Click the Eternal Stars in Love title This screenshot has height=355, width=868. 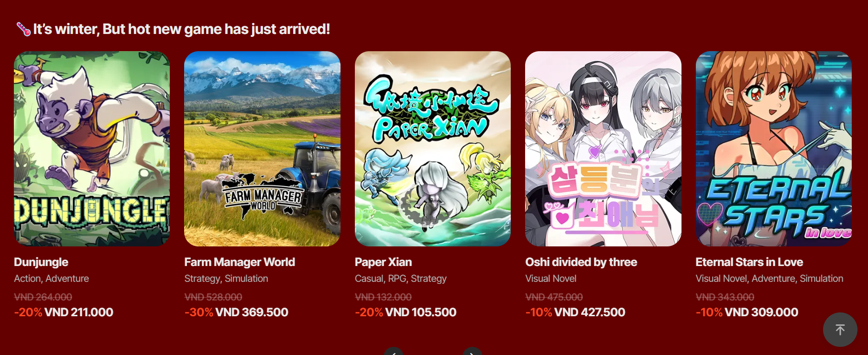(749, 262)
